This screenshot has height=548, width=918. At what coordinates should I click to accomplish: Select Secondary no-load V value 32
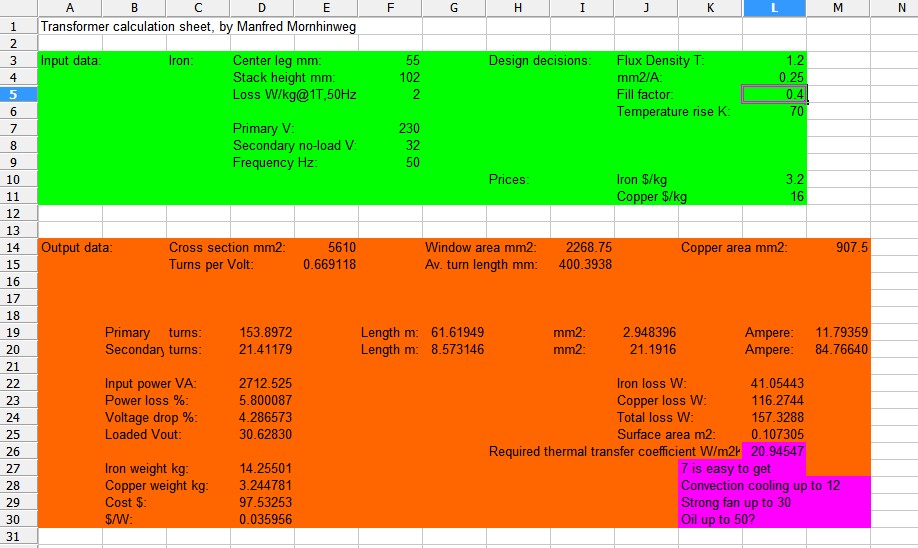click(413, 145)
